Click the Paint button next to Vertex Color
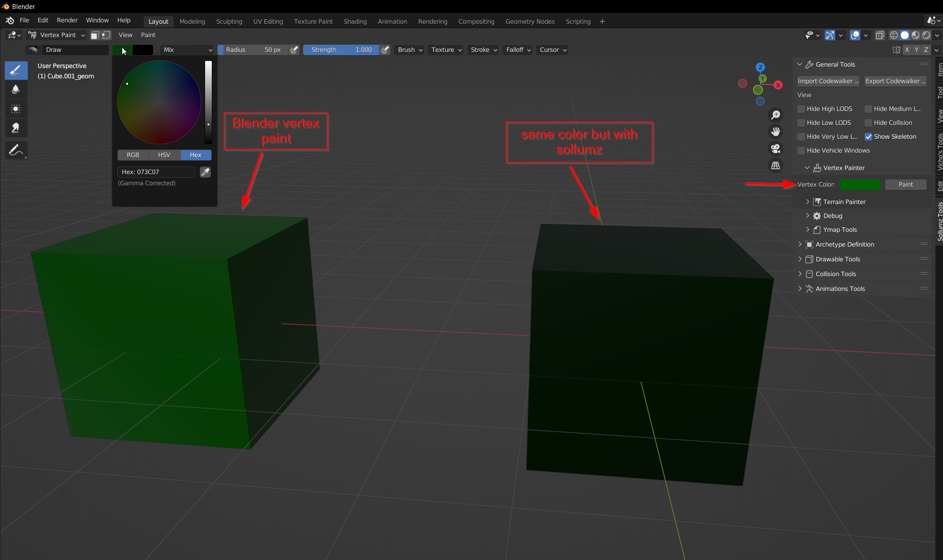This screenshot has width=943, height=560. 905,184
